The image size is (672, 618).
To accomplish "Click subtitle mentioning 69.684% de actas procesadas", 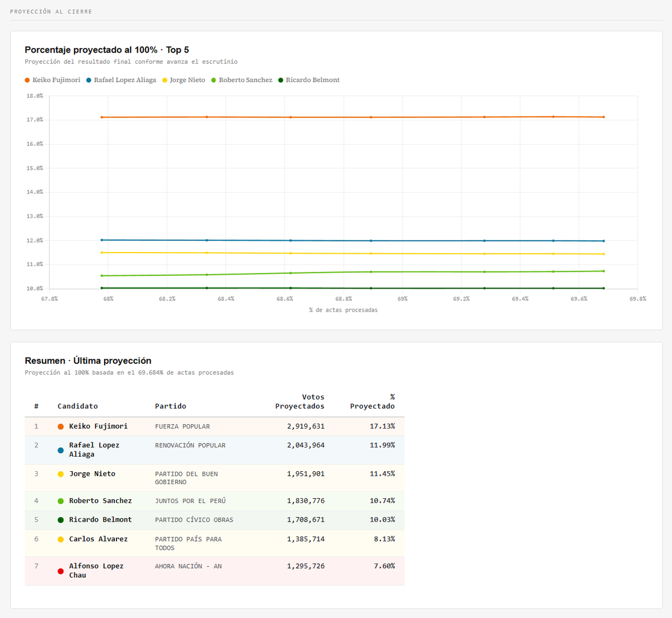I will click(129, 373).
